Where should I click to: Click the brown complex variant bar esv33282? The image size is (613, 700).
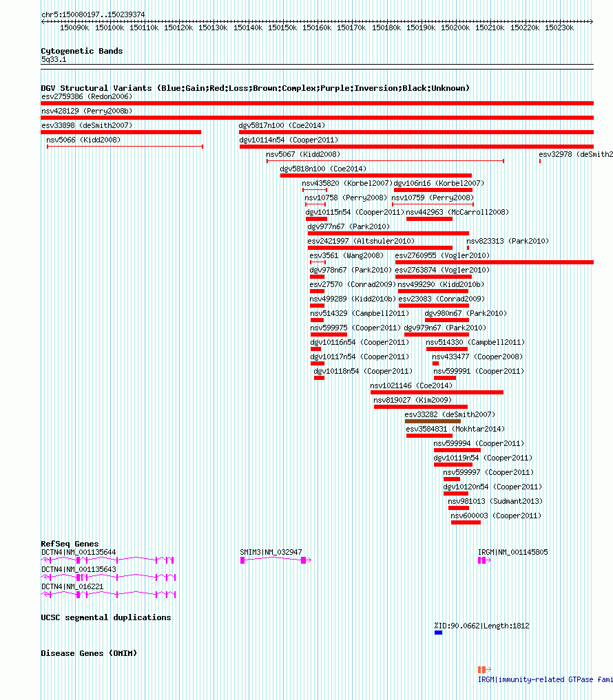coord(433,421)
